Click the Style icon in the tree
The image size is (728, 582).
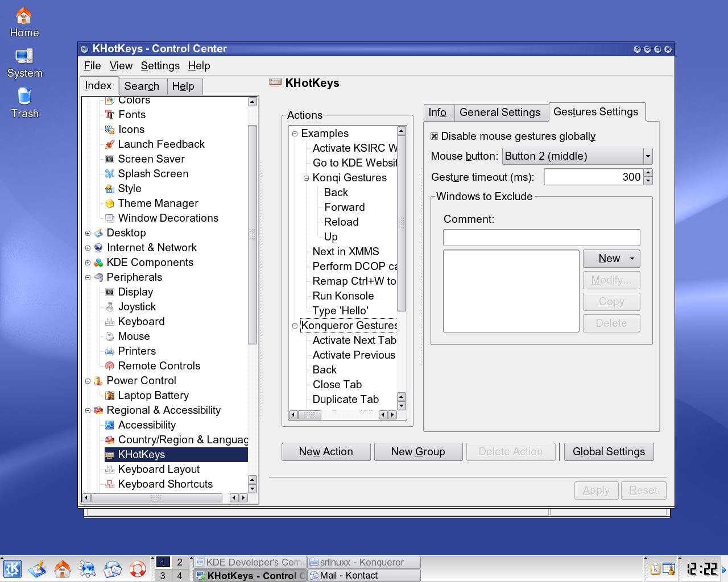pos(110,189)
